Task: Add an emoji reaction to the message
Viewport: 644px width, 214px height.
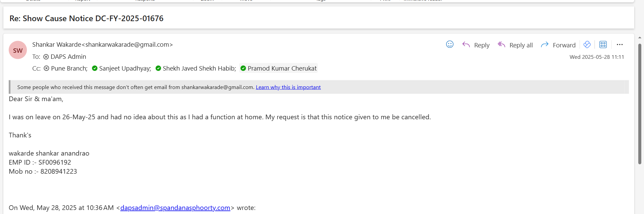Action: 450,44
